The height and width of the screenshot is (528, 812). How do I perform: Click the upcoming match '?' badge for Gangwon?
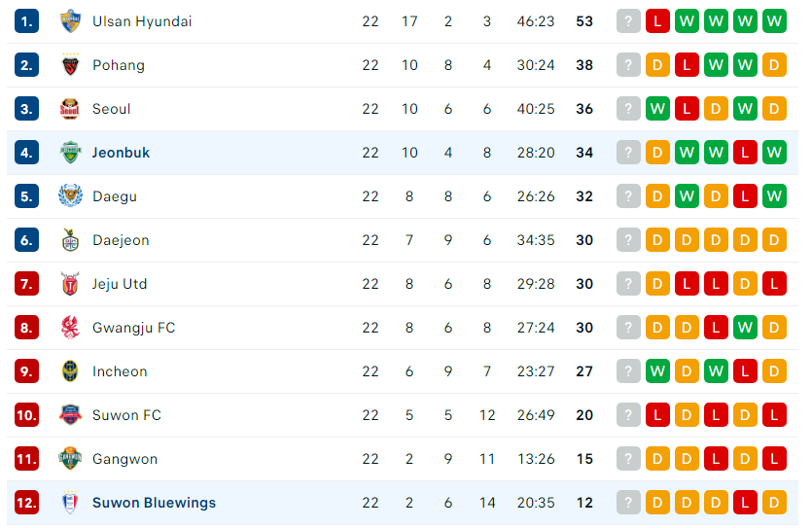628,459
